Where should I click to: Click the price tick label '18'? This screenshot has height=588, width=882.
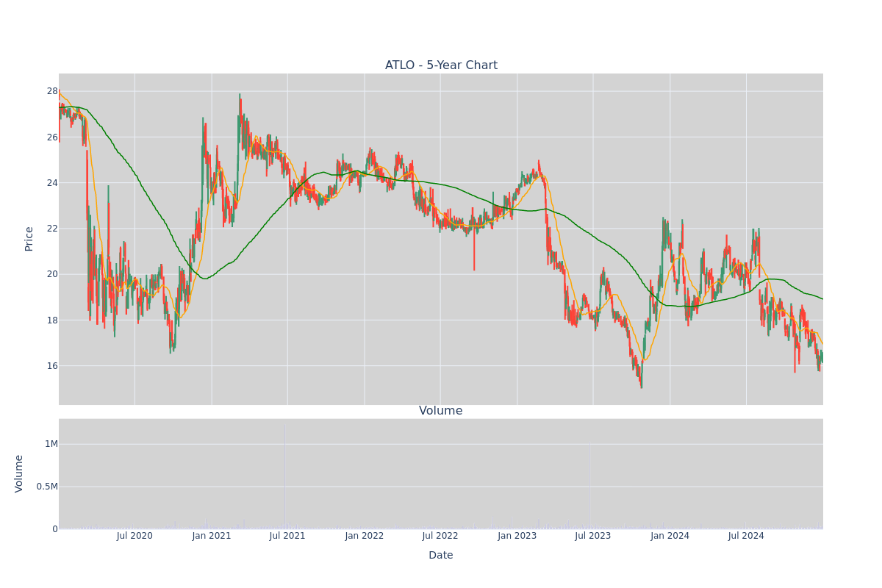pyautogui.click(x=52, y=320)
